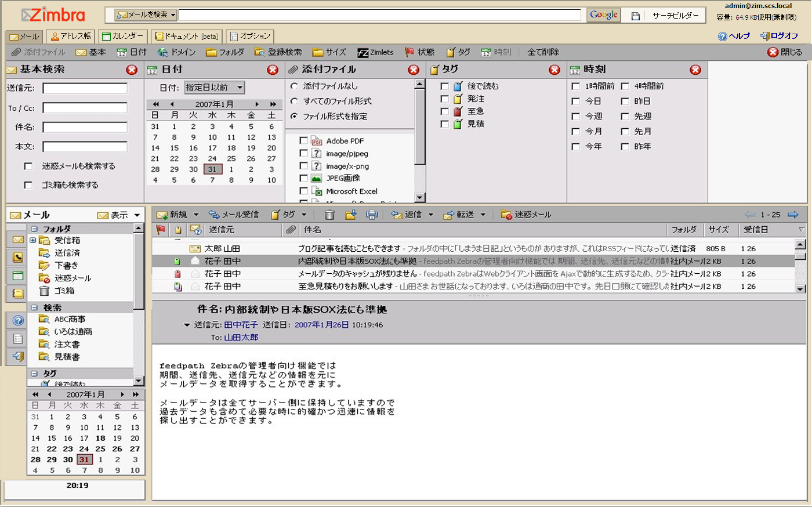Expand the 受信箱 folder
Screen dimensions: 812x507
coord(33,240)
